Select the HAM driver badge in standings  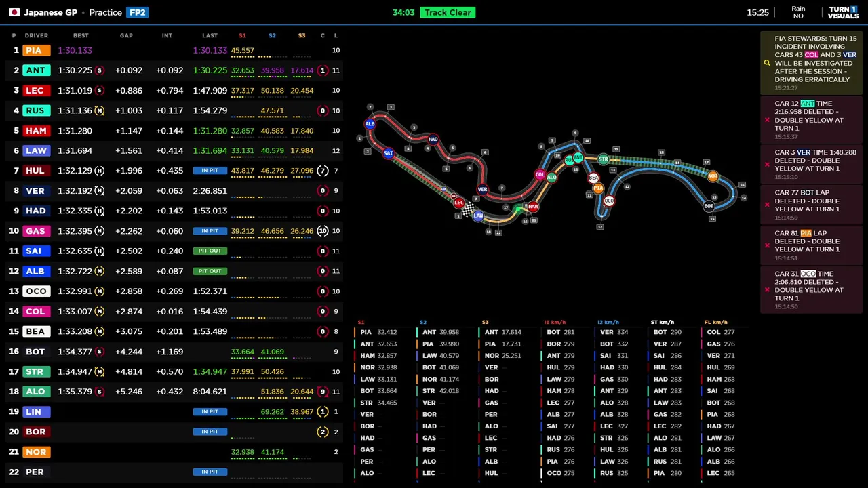click(36, 131)
